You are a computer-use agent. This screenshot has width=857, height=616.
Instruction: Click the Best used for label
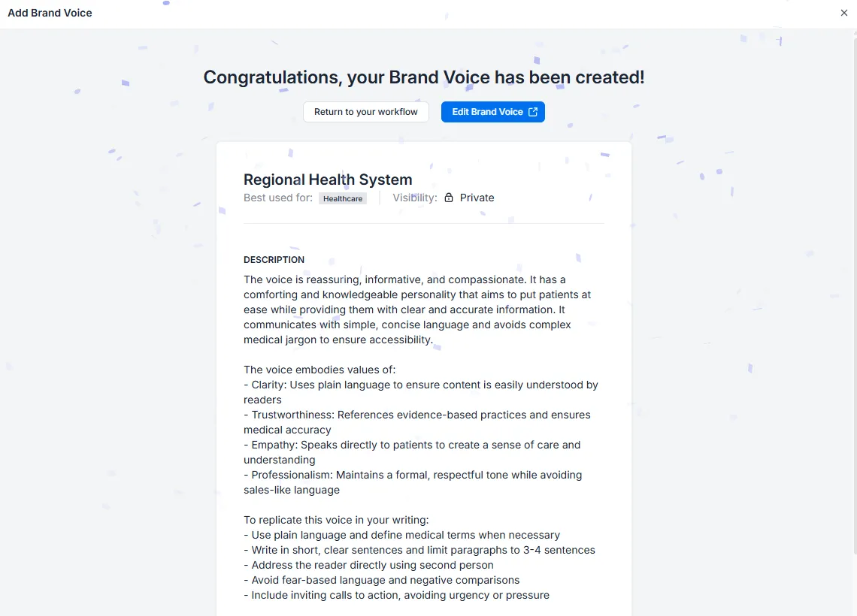point(278,198)
